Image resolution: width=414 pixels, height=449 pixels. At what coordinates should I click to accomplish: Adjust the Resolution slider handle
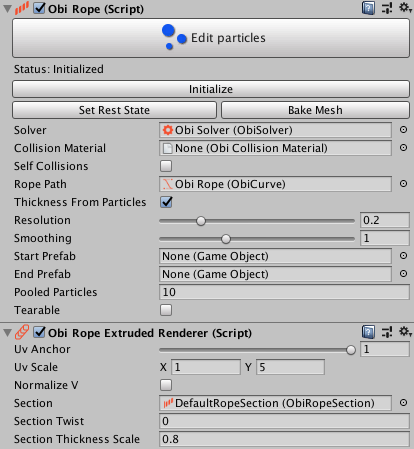click(x=201, y=221)
